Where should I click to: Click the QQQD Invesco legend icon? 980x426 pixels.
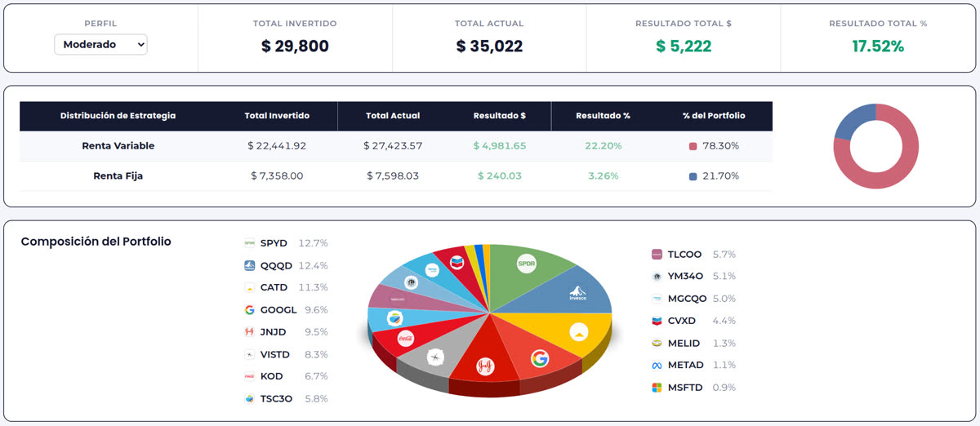(250, 265)
